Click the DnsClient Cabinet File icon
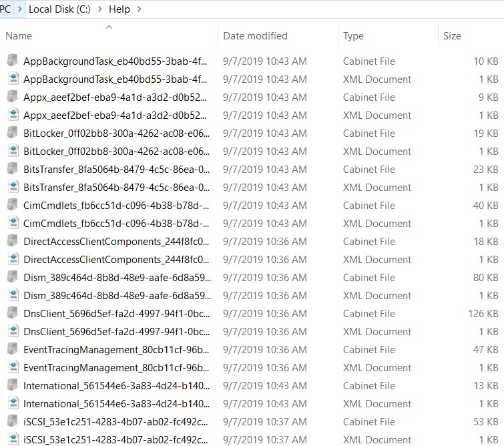Viewport: 504px width, 446px height. pos(13,313)
